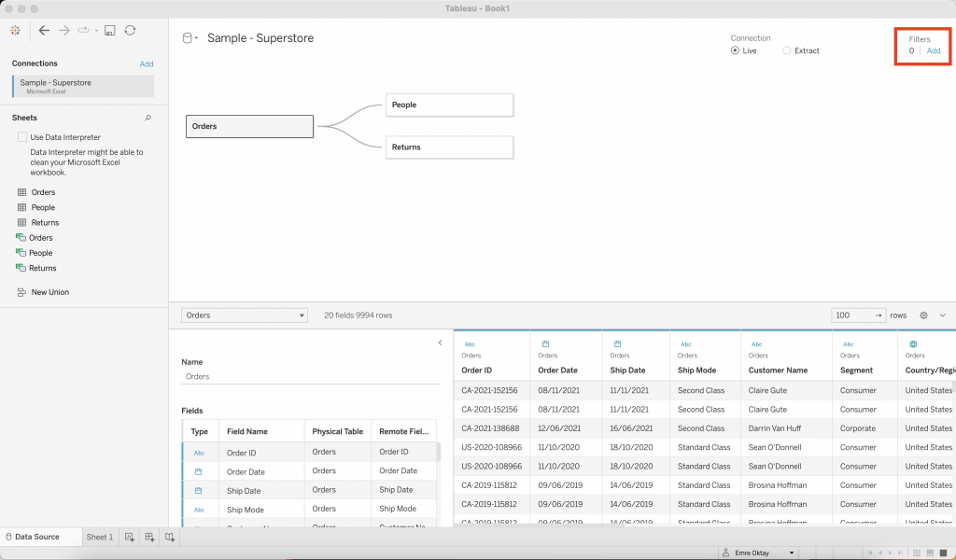Click the search magnifier beside Sheets
This screenshot has height=560, width=956.
click(x=148, y=119)
